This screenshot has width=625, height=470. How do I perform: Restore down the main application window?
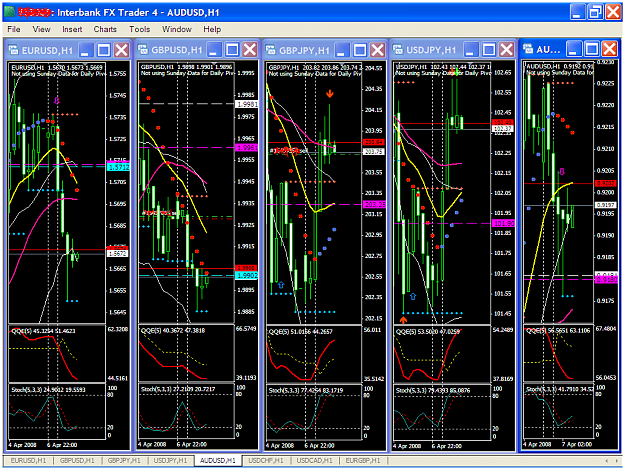tap(595, 12)
